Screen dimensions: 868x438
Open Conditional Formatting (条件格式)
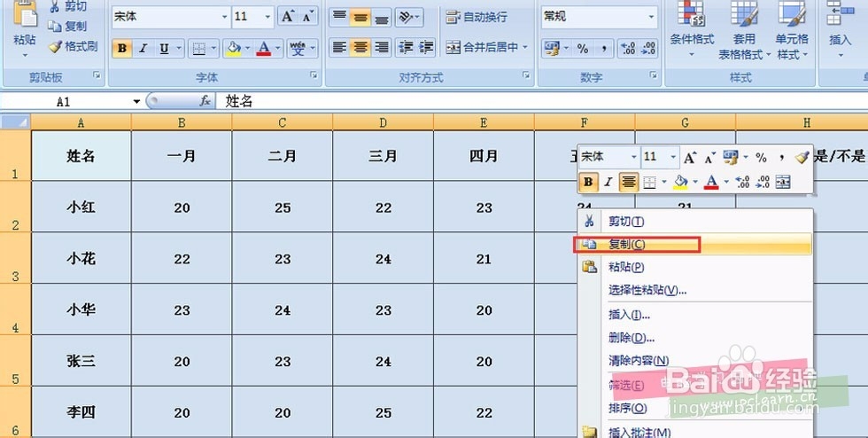[x=692, y=29]
